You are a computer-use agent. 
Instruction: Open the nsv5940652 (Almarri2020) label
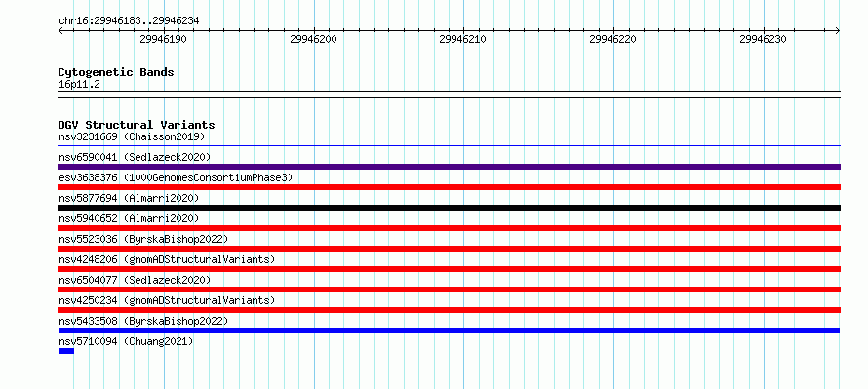pyautogui.click(x=129, y=218)
